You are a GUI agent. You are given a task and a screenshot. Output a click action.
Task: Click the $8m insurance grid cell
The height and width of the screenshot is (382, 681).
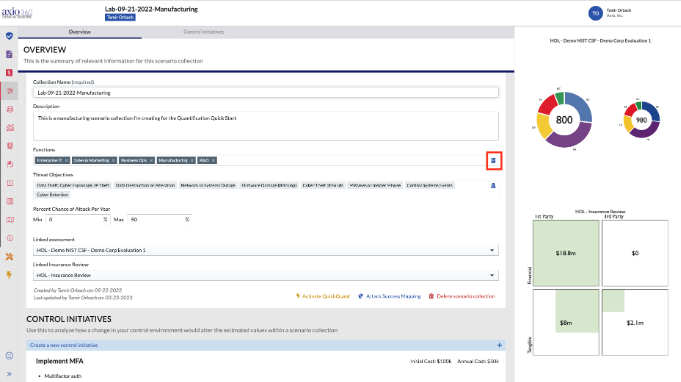(566, 323)
